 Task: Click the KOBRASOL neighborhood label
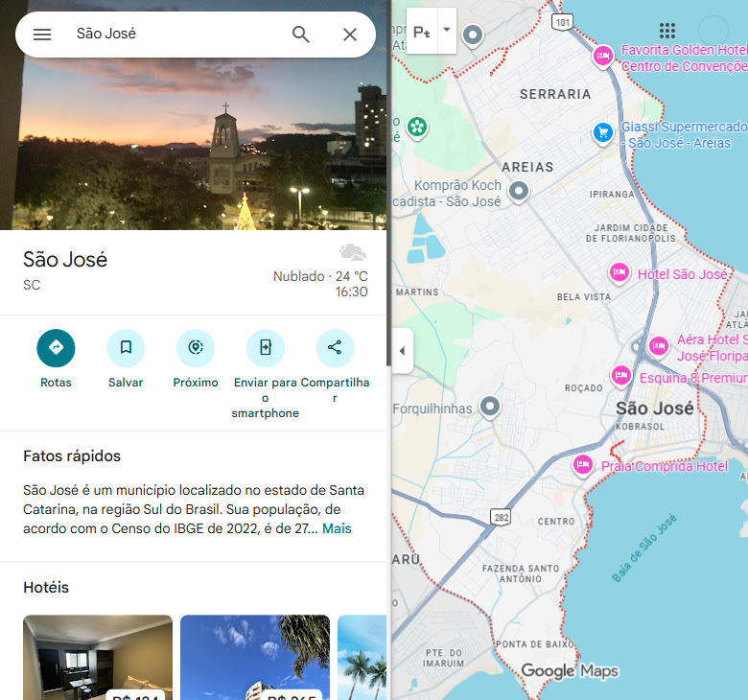(x=640, y=427)
